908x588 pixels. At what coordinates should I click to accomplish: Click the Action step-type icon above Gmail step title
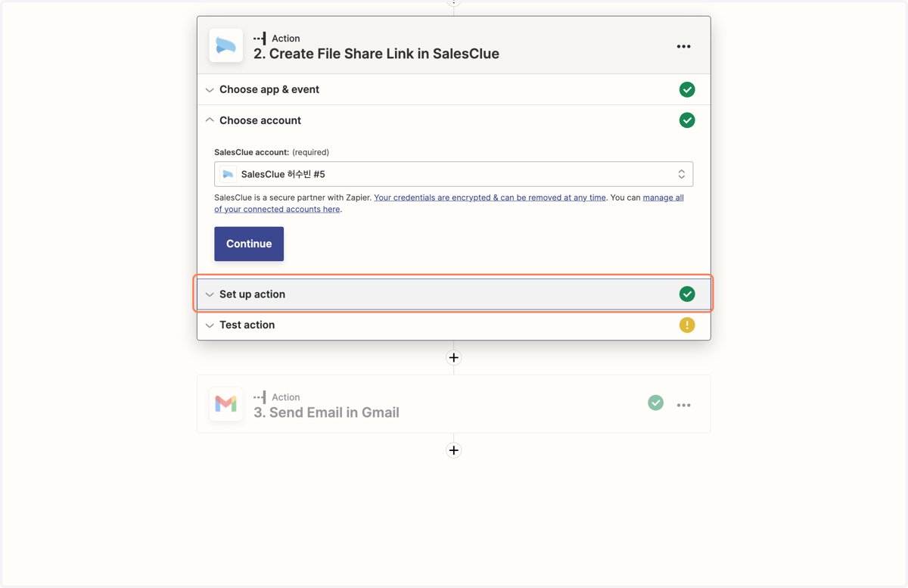point(260,397)
